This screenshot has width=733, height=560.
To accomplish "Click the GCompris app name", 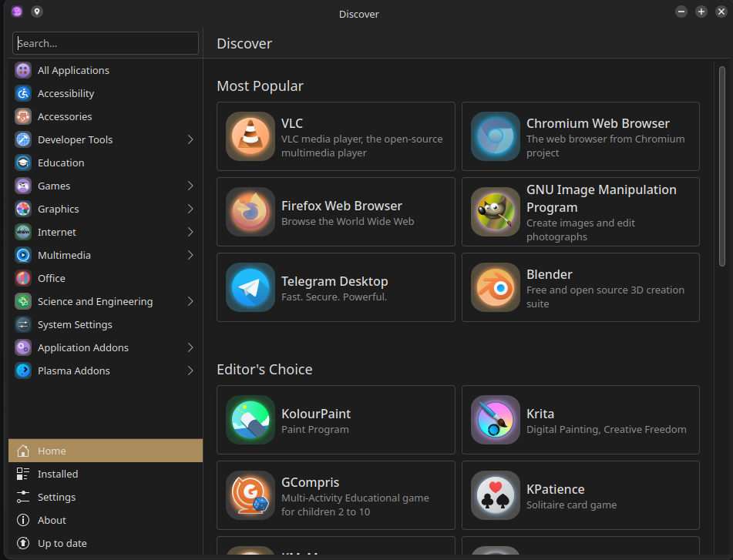I will pyautogui.click(x=311, y=482).
